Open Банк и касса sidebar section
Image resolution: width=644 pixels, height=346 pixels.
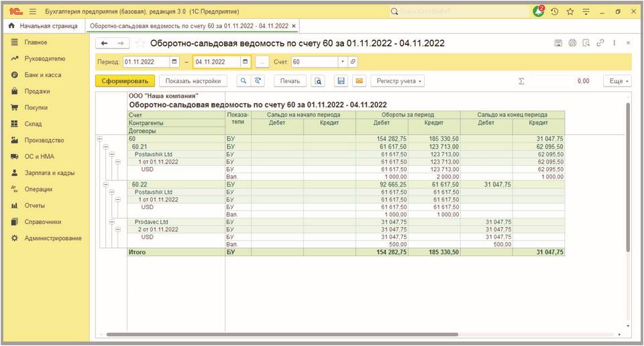pos(42,74)
